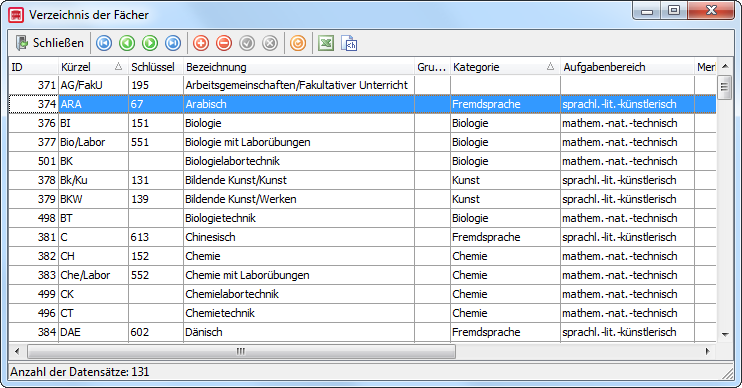Click the Bezeichnung column header
The image size is (742, 388).
point(299,67)
